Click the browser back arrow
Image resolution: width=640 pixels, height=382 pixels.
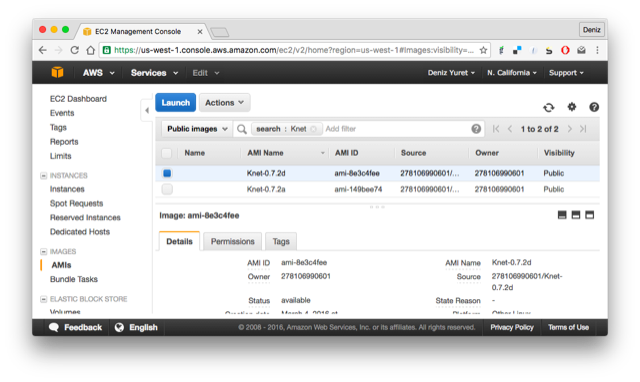point(42,50)
